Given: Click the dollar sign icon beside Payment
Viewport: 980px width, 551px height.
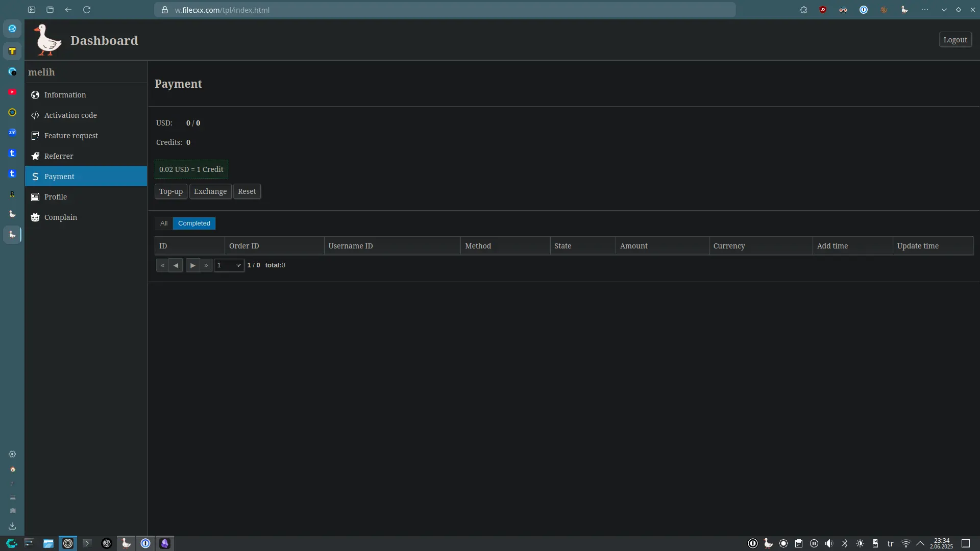Looking at the screenshot, I should point(35,177).
